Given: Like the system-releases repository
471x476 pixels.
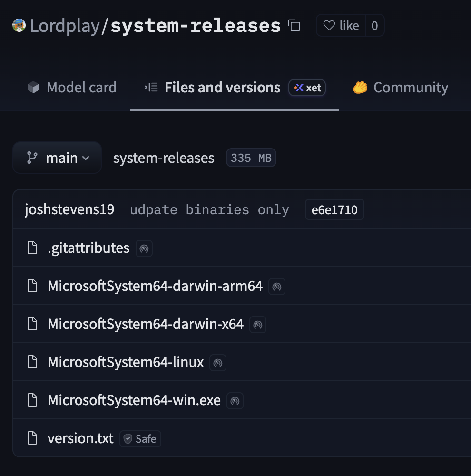Looking at the screenshot, I should (x=341, y=26).
